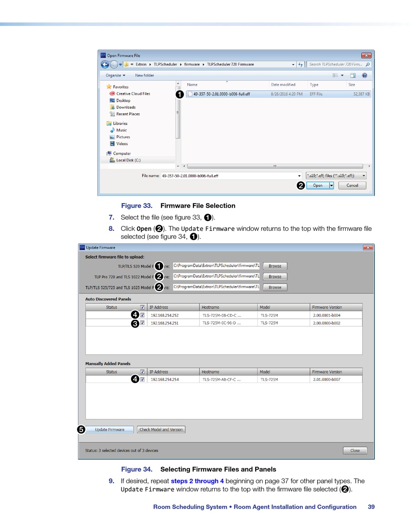Click the help icon in file dialog toolbar

(x=365, y=75)
